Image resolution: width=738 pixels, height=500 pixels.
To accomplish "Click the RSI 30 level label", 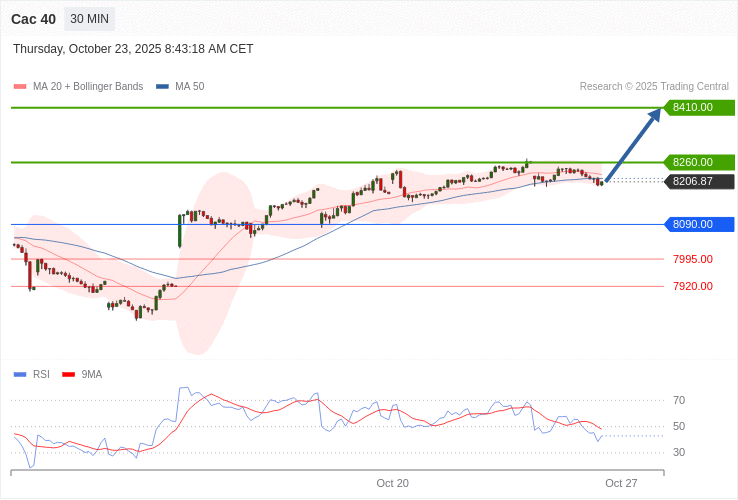I will (679, 452).
